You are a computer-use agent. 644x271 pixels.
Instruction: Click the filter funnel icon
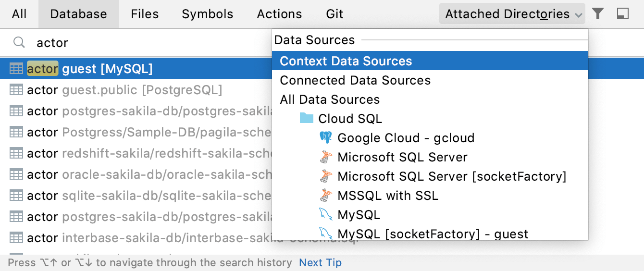(598, 14)
